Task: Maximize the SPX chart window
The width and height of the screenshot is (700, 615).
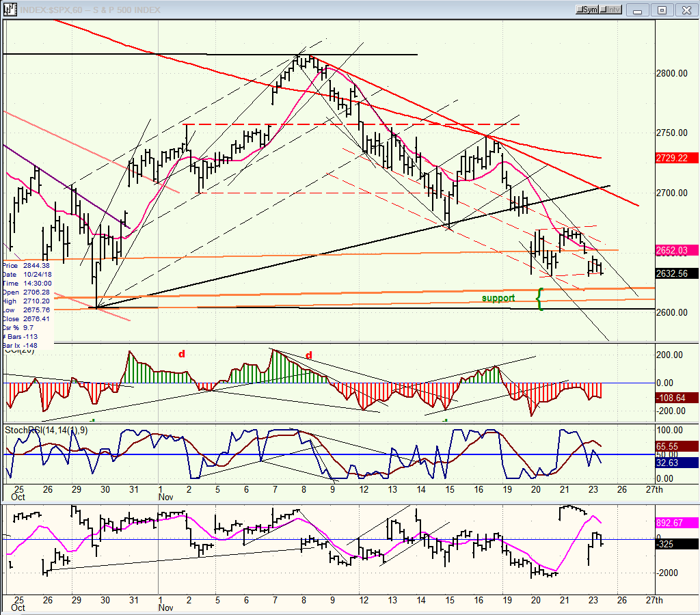Action: (x=662, y=10)
